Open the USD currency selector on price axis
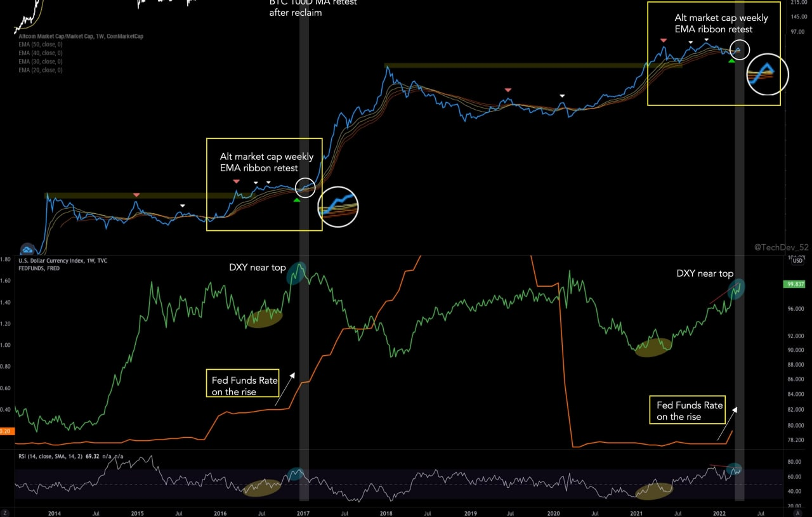The image size is (812, 517). pos(797,261)
